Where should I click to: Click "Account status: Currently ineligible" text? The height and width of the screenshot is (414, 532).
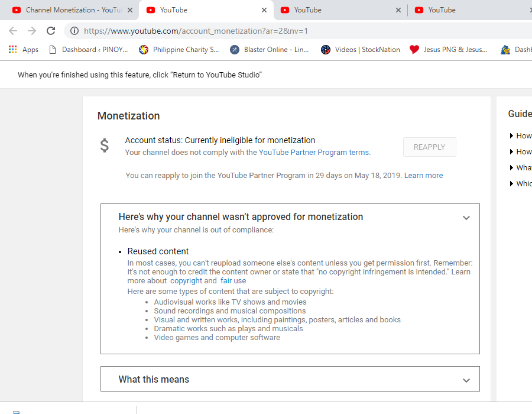[x=220, y=140]
